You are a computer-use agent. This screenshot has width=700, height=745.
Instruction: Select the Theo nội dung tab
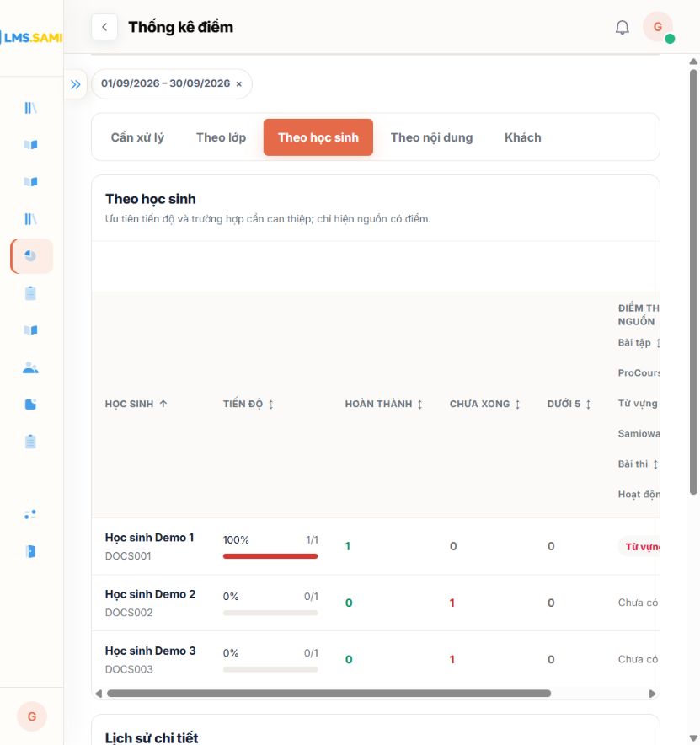tap(431, 137)
